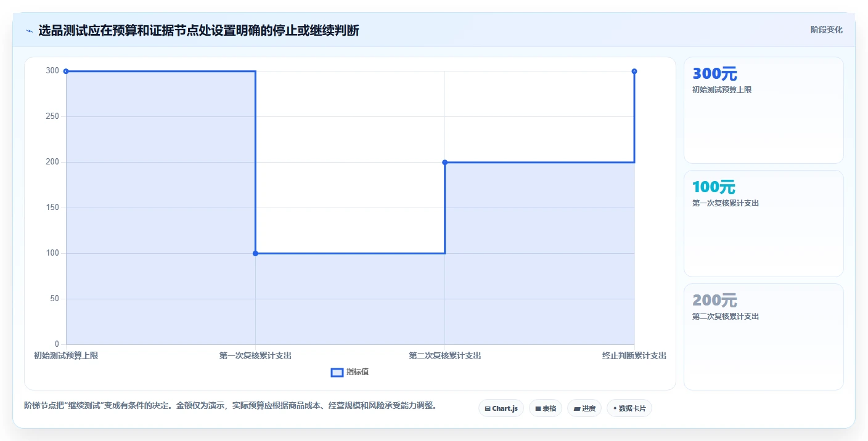Screen dimensions: 868x441
Task: Click the 指标值 legend color box
Action: pyautogui.click(x=337, y=372)
